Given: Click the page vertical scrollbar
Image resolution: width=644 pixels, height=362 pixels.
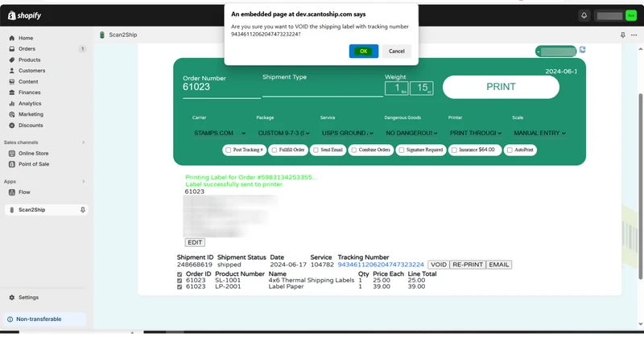Looking at the screenshot, I should 640,187.
